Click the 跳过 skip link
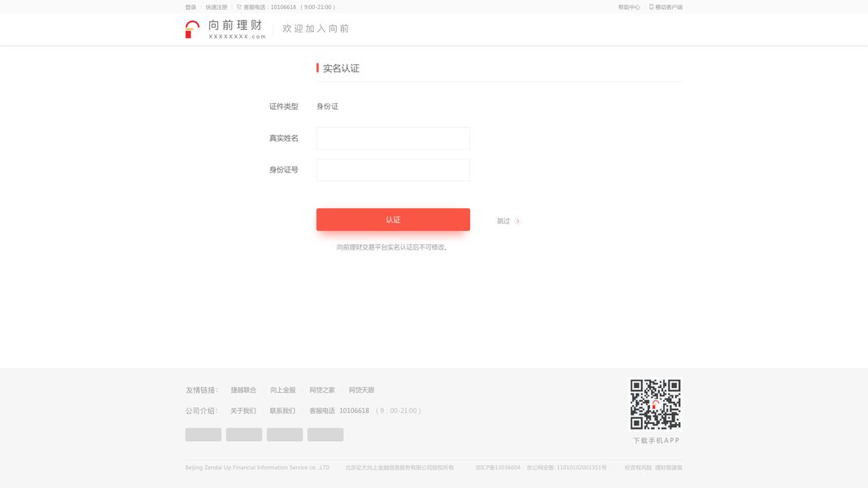The height and width of the screenshot is (488, 868). pos(504,220)
